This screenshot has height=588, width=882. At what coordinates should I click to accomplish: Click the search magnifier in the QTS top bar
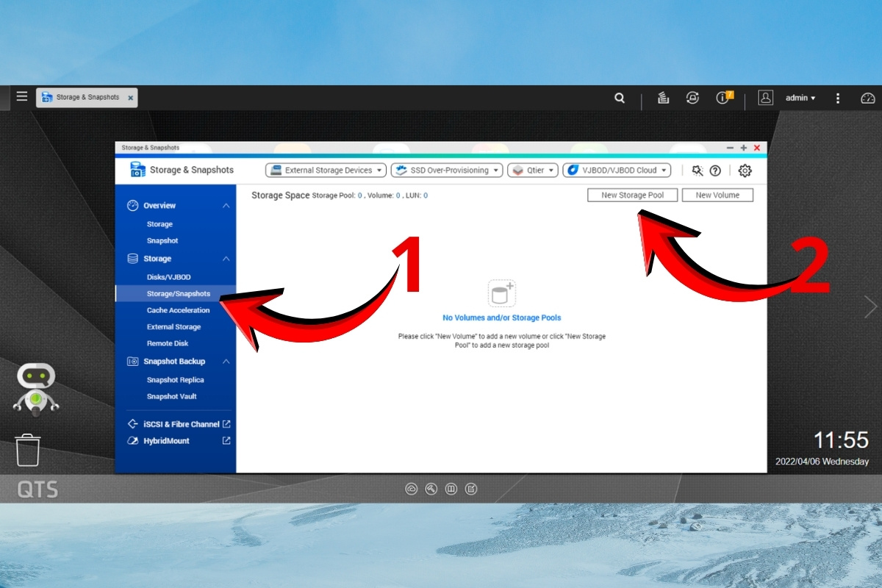[620, 98]
